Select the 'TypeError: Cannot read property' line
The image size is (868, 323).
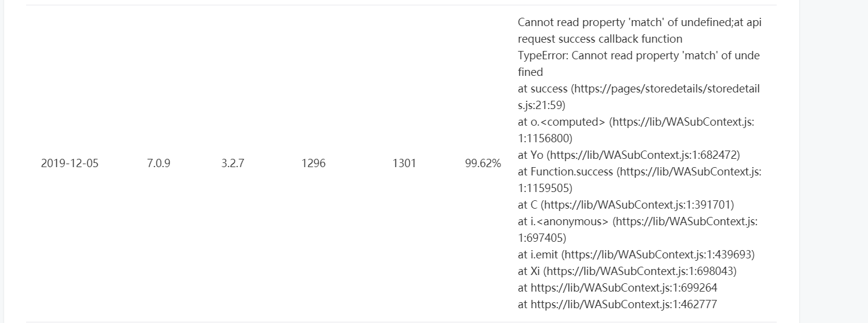[x=639, y=56]
